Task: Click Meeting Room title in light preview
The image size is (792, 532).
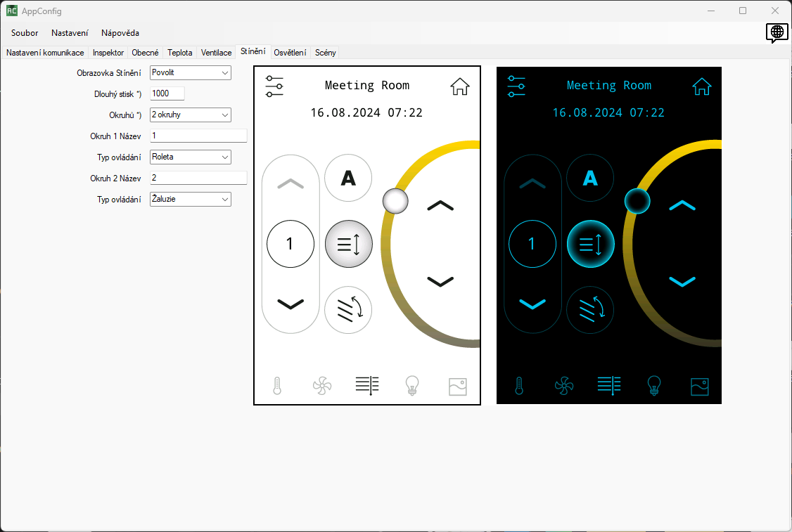Action: [x=367, y=85]
